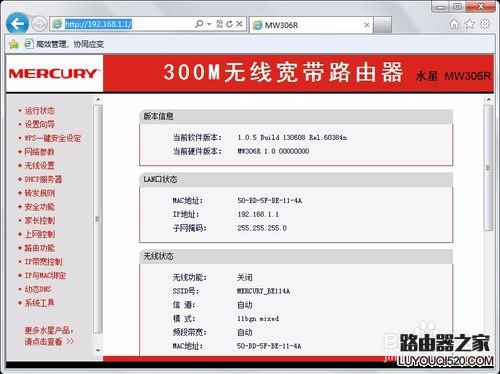
Task: Expand 路由功能 in the sidebar
Action: tap(40, 248)
